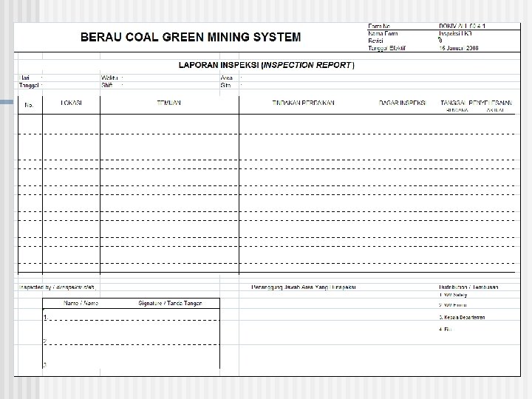The image size is (532, 399).
Task: Click the 'RENCANA' sub-header
Action: pos(457,110)
